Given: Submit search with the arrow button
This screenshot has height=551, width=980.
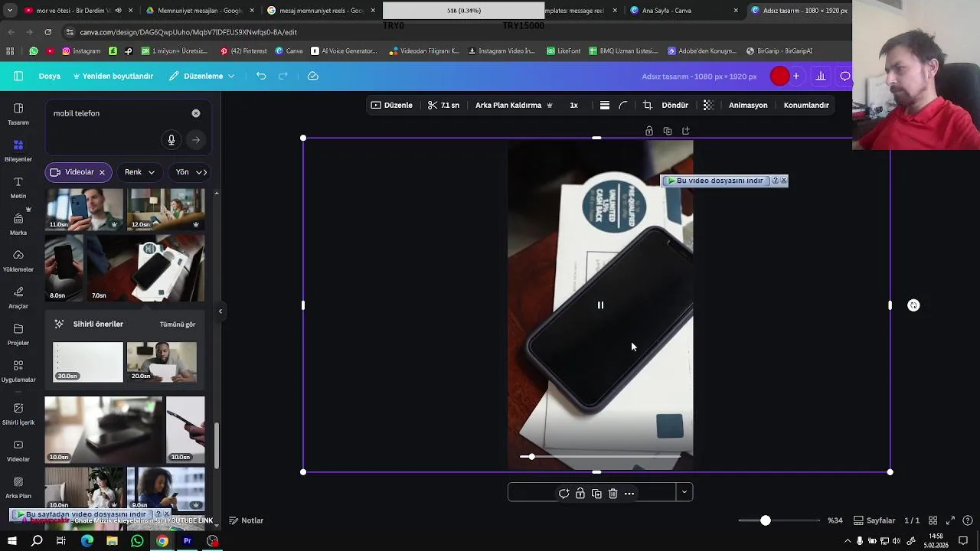Looking at the screenshot, I should pyautogui.click(x=196, y=140).
